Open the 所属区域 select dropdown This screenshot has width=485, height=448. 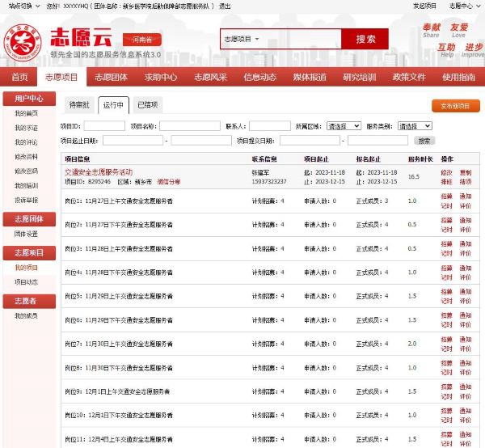(x=344, y=127)
